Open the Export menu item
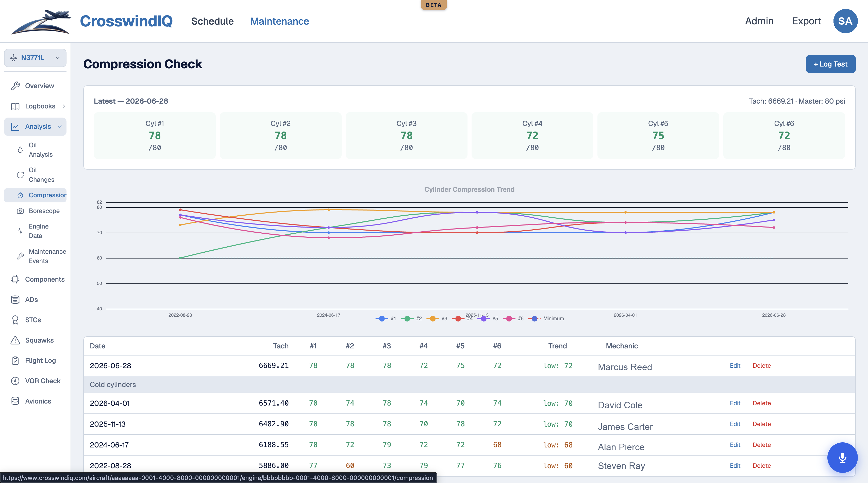Viewport: 868px width, 483px height. coord(806,21)
